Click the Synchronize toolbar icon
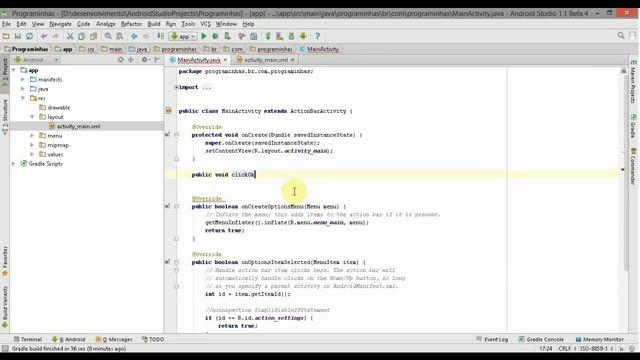The width and height of the screenshot is (640, 360). pyautogui.click(x=29, y=36)
